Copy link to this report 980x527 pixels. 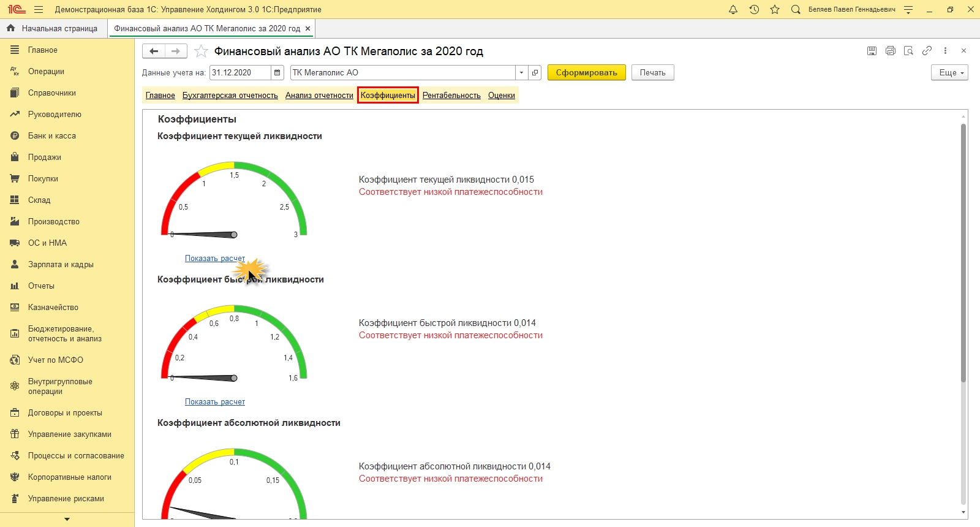(x=927, y=51)
